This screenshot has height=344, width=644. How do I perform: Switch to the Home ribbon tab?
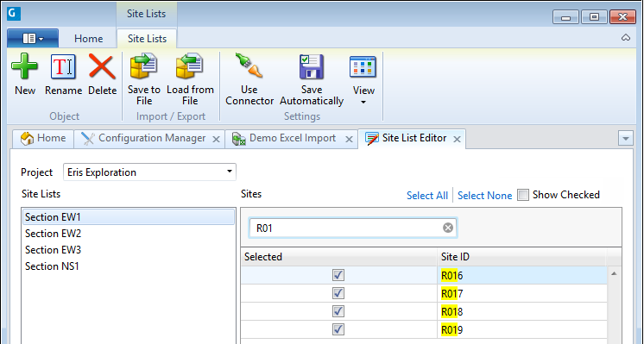pos(88,39)
